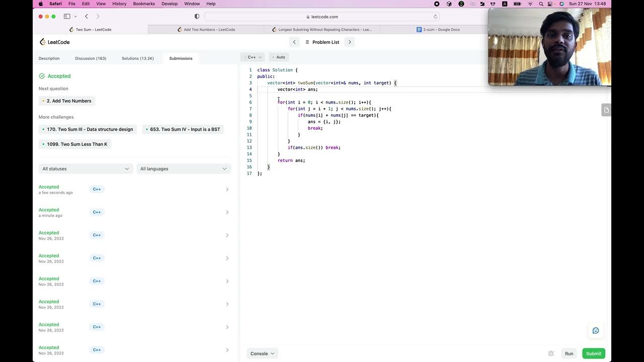Expand the All statuses filter
The height and width of the screenshot is (362, 644).
tap(86, 169)
